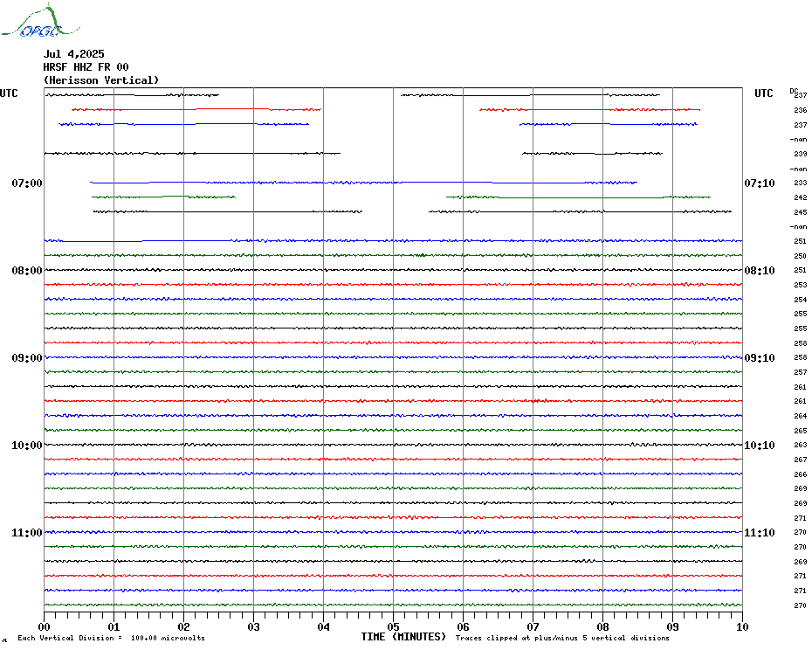Click the UTC header above the 07:00 labels
Image resolution: width=812 pixels, height=650 pixels.
tap(9, 93)
